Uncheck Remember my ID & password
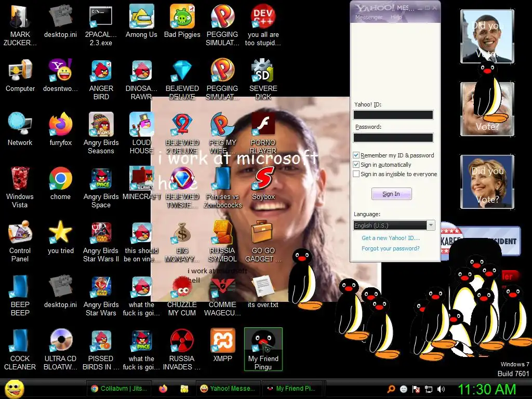The image size is (532, 399). click(356, 155)
